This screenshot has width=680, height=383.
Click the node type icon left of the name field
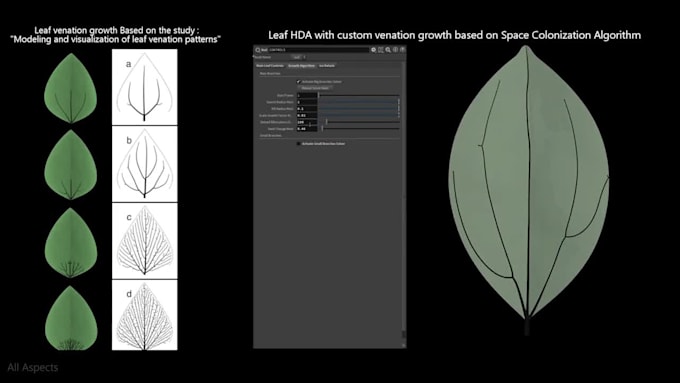[258, 50]
